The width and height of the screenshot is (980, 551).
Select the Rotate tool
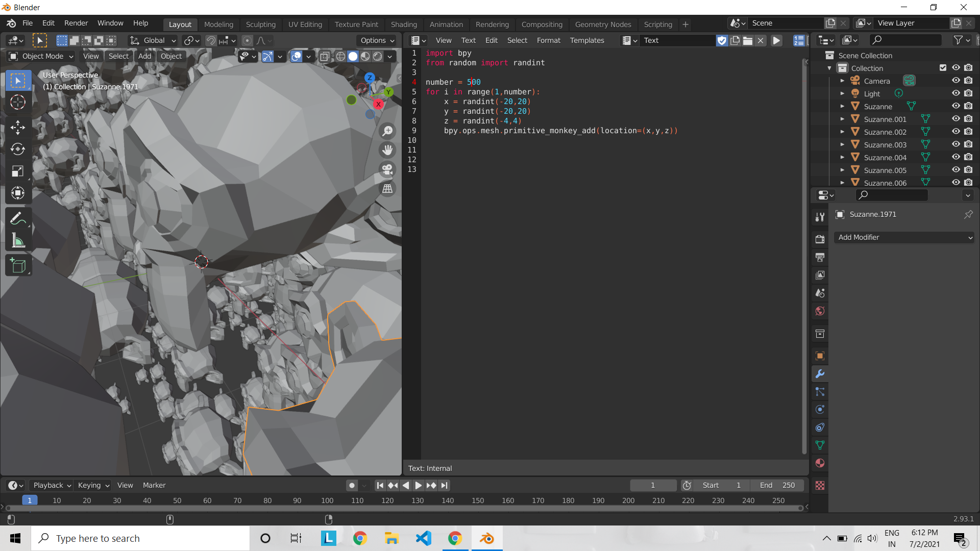(18, 149)
